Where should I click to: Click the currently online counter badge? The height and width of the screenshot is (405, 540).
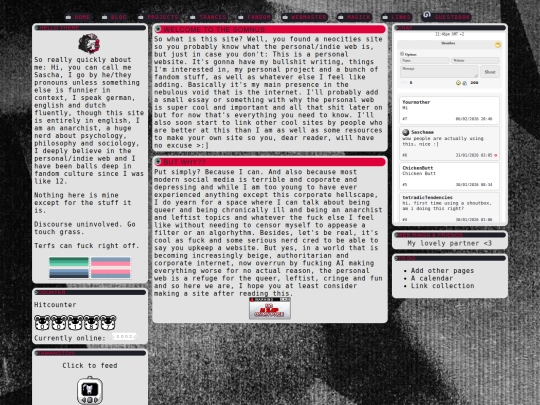[x=124, y=336]
